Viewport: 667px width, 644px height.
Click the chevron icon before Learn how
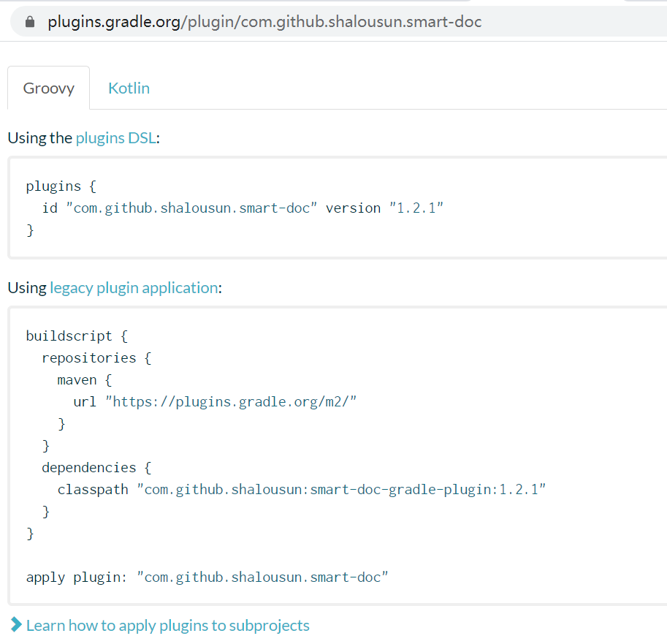16,625
